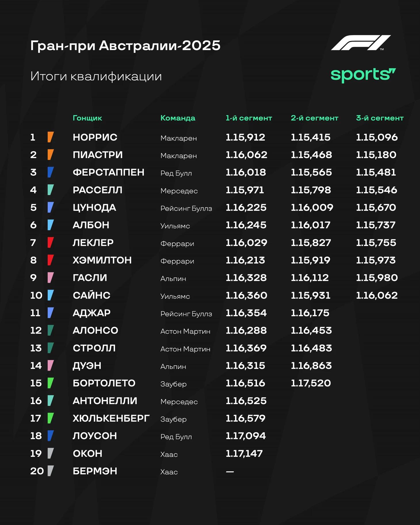Click the 3-й сегмент column header
Screen dimensions: 420x525
(x=380, y=118)
